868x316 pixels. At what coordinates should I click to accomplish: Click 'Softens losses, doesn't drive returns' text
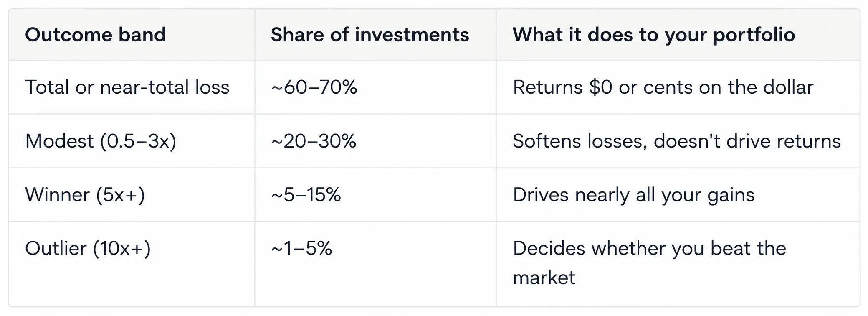pos(677,141)
